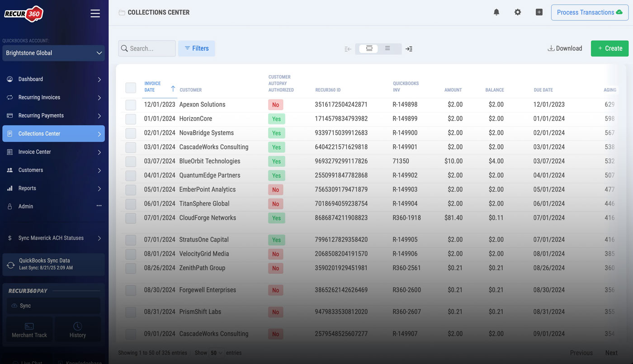The height and width of the screenshot is (364, 633).
Task: Open the Customers menu item
Action: tap(53, 170)
